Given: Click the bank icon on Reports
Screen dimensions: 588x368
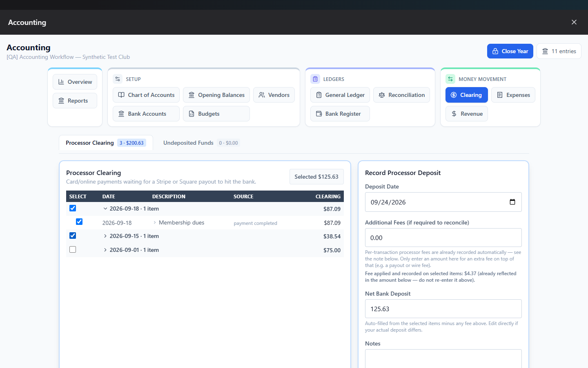Looking at the screenshot, I should (61, 101).
